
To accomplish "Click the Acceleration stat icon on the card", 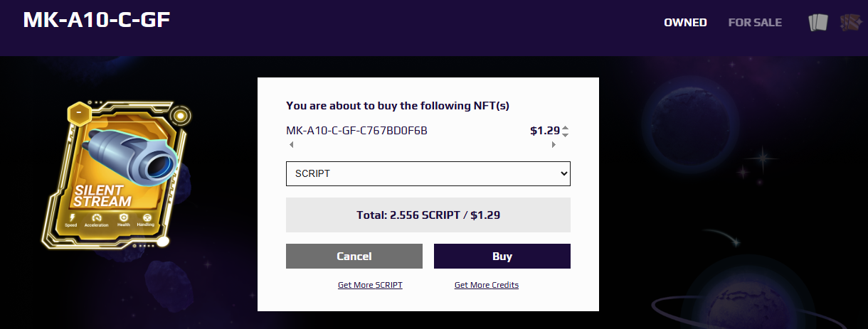I will click(x=97, y=218).
